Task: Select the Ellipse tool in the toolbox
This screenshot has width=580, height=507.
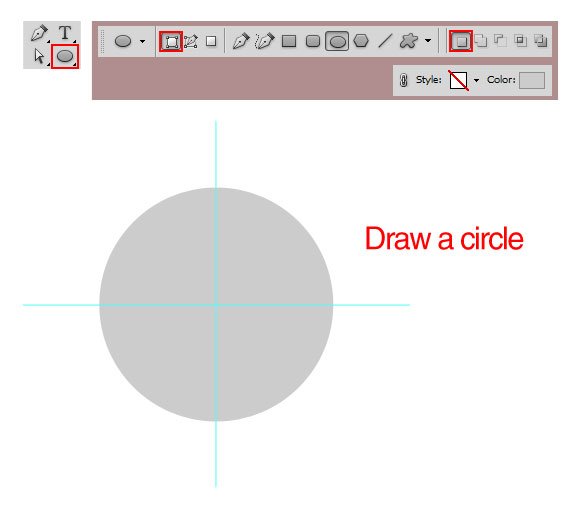Action: [65, 56]
